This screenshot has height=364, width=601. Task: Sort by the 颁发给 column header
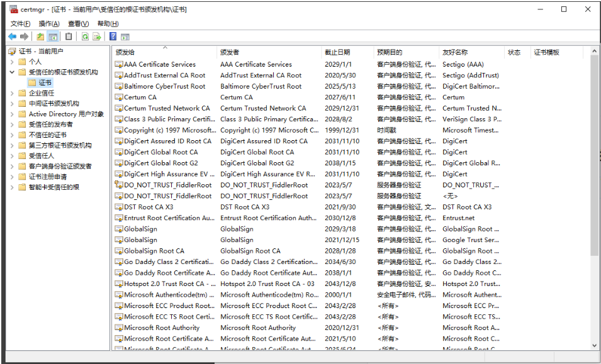click(165, 52)
